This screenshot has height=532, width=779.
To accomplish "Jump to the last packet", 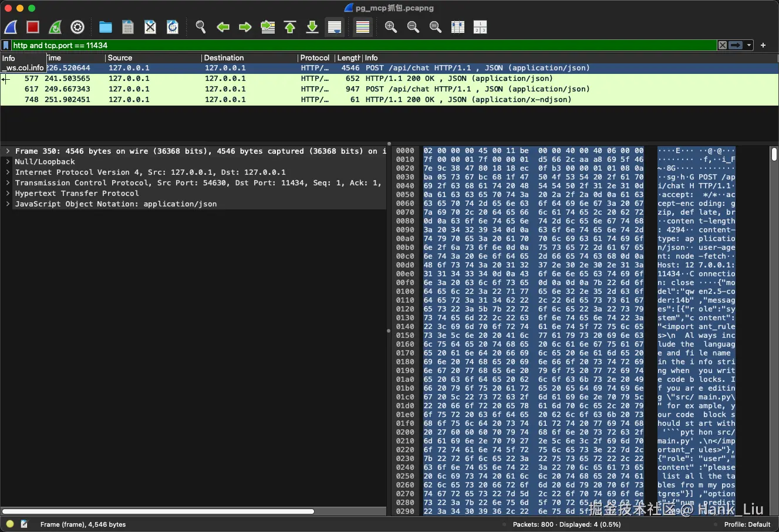I will 312,27.
